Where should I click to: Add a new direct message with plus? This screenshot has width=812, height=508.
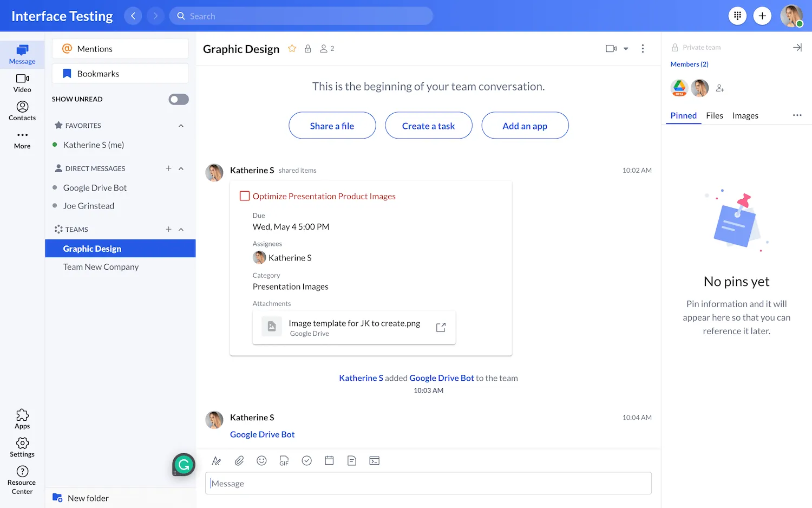(x=168, y=168)
